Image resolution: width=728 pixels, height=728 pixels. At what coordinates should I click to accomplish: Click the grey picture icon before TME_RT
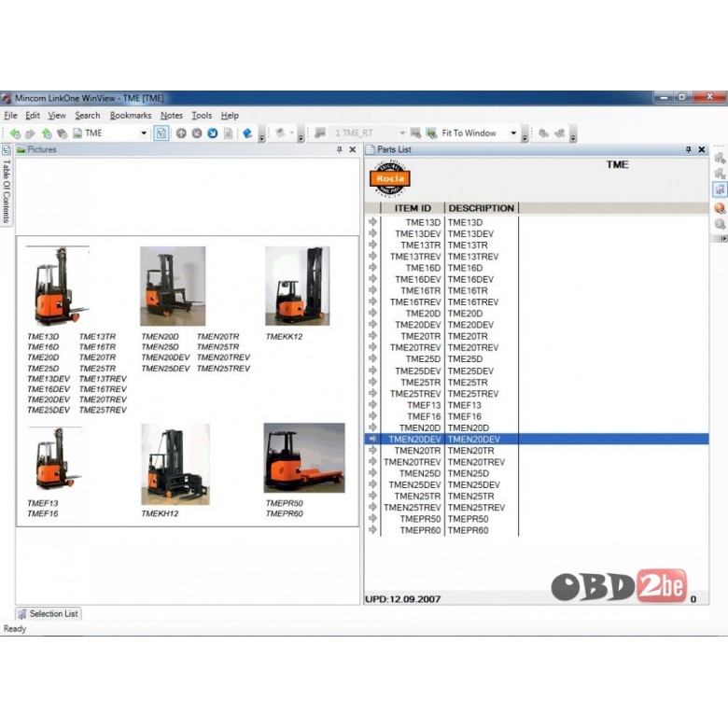coord(320,133)
